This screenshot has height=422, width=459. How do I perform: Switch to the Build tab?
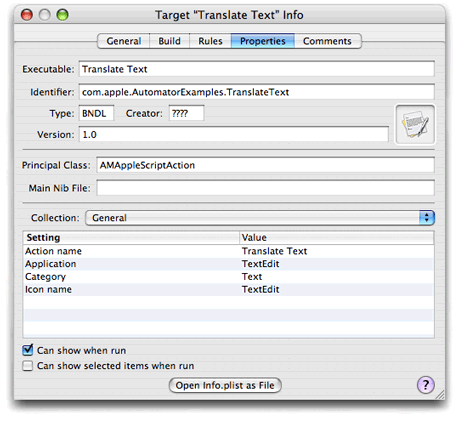click(169, 41)
